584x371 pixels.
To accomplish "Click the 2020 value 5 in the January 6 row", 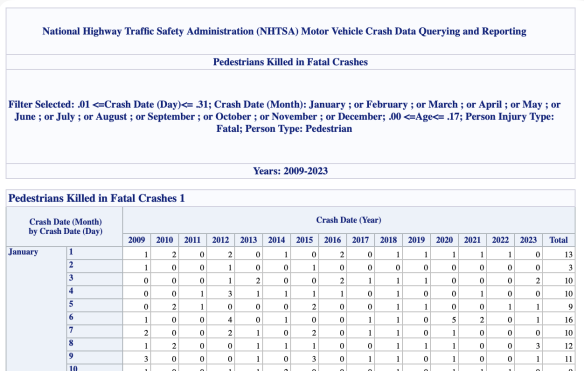I will 454,320.
